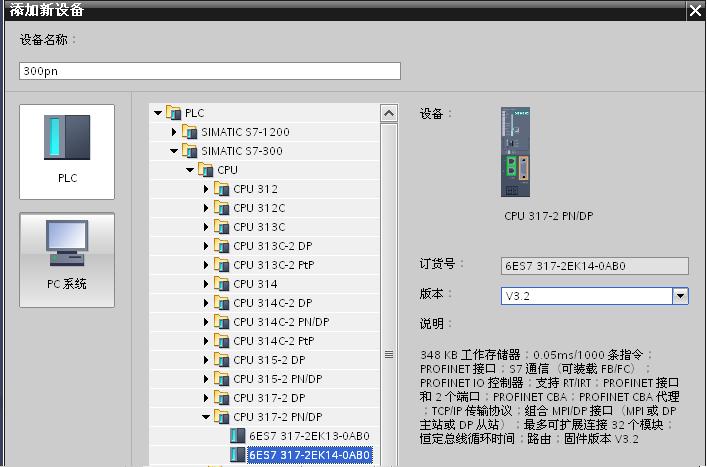The image size is (707, 467).
Task: Click the CPU 312 folder icon
Action: [222, 188]
